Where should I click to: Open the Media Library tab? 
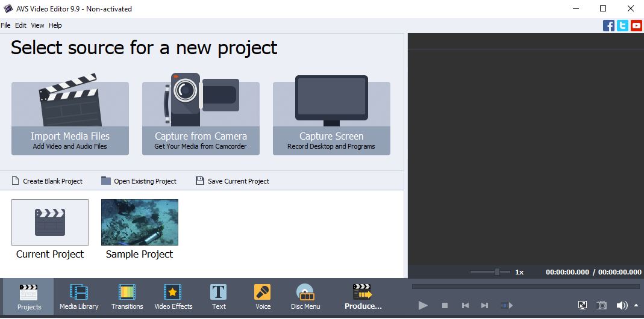[x=79, y=297]
